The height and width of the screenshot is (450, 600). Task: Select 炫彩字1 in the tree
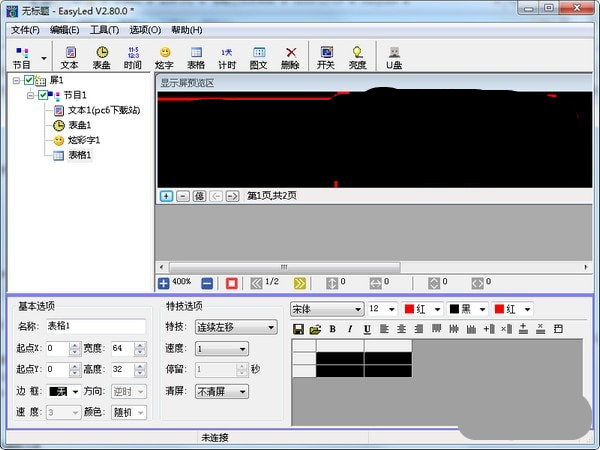click(83, 140)
